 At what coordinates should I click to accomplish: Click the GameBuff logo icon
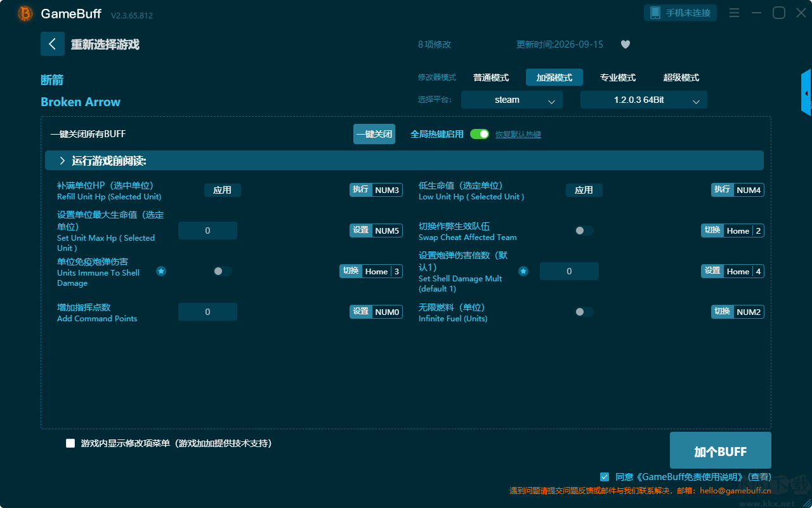pos(25,13)
